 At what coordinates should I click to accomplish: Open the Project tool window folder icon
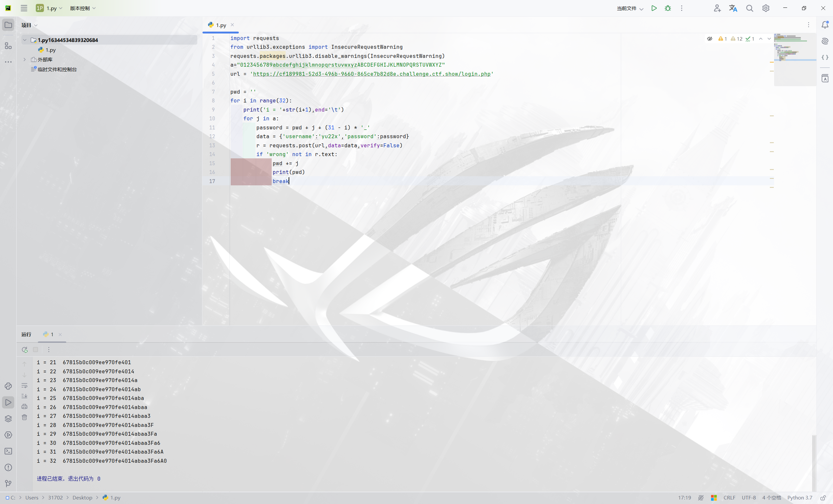[x=8, y=25]
